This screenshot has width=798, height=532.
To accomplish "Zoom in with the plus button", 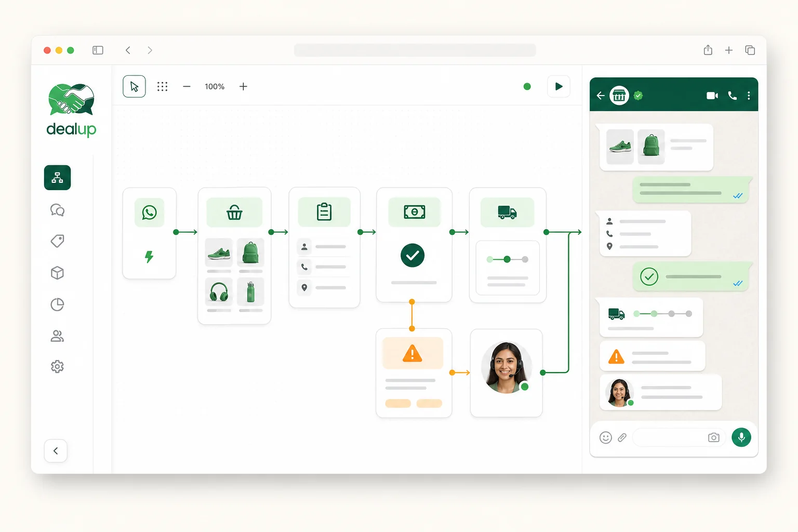I will [243, 86].
